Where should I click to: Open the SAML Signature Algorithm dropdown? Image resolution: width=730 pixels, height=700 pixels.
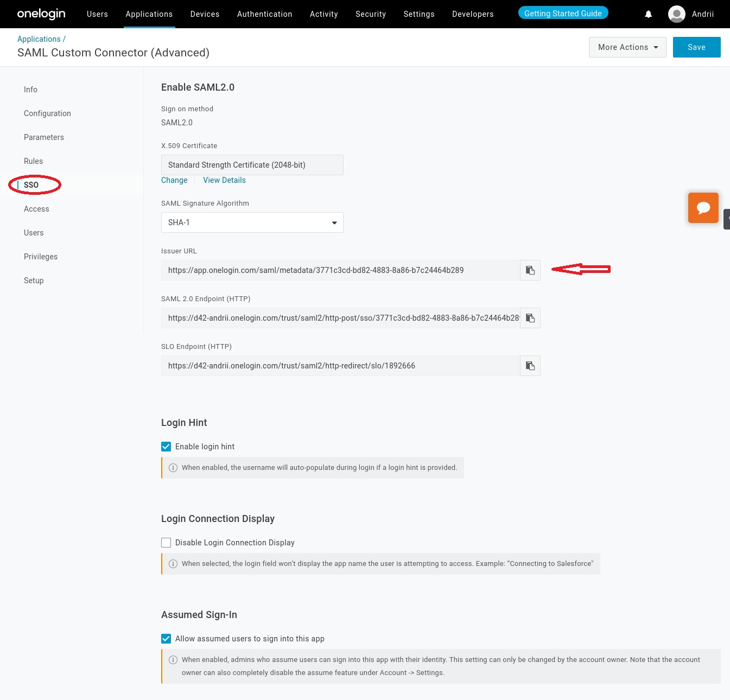(252, 222)
